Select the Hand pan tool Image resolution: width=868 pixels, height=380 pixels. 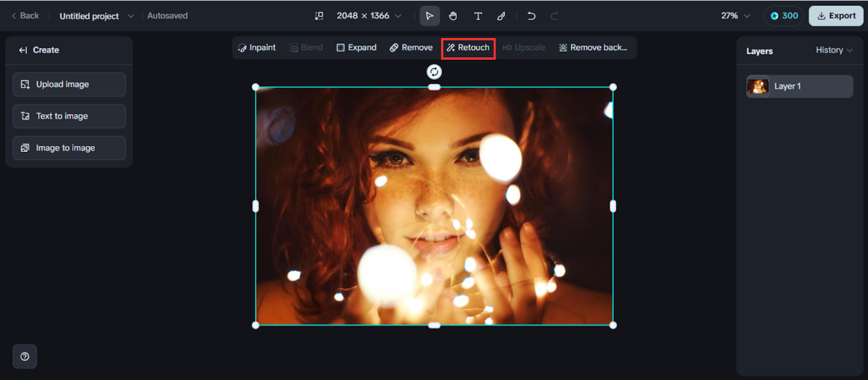coord(453,16)
